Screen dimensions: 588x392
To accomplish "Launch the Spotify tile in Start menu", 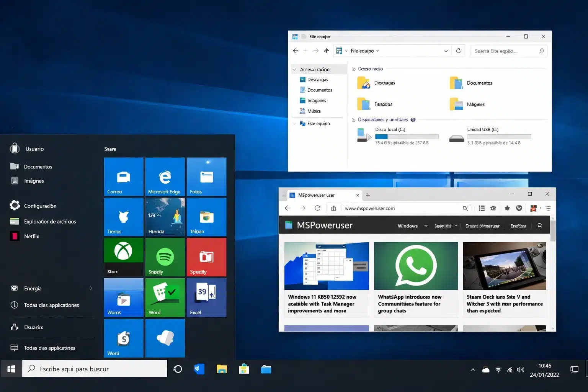I will pyautogui.click(x=165, y=256).
